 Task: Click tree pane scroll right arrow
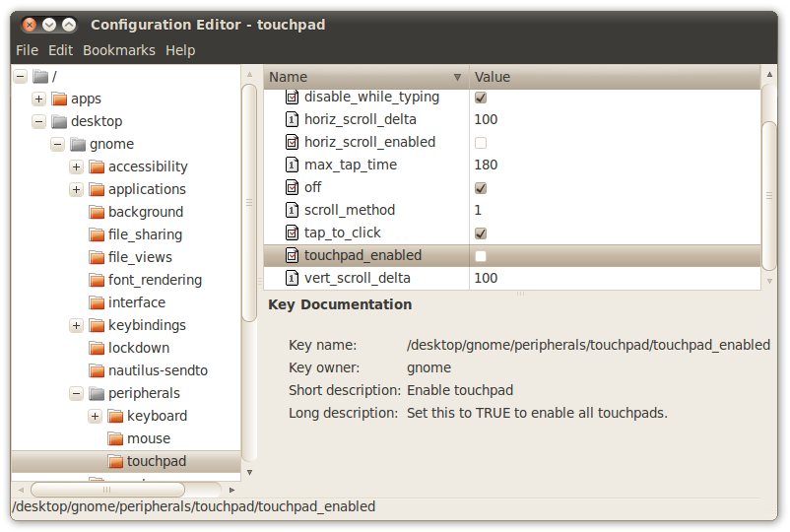[231, 490]
